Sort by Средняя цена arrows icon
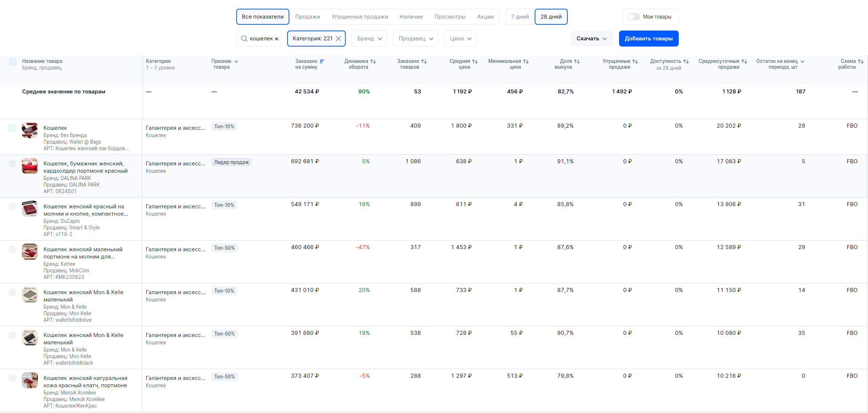 click(475, 61)
